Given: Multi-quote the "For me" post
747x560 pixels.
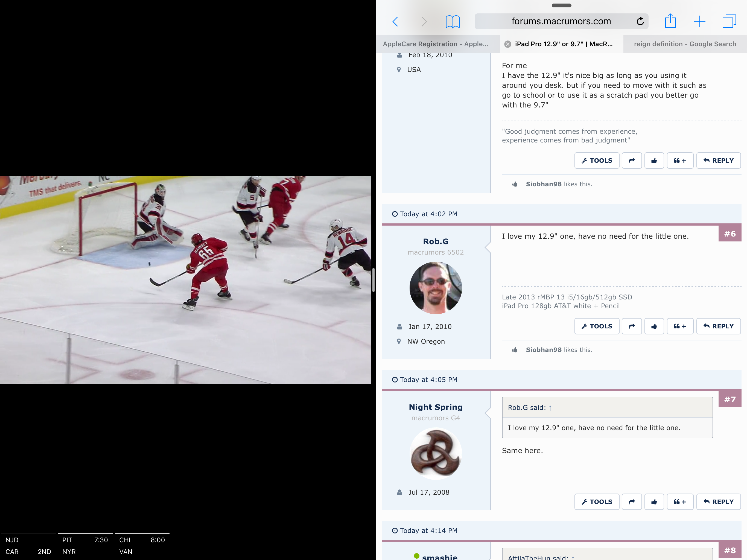Looking at the screenshot, I should tap(680, 161).
